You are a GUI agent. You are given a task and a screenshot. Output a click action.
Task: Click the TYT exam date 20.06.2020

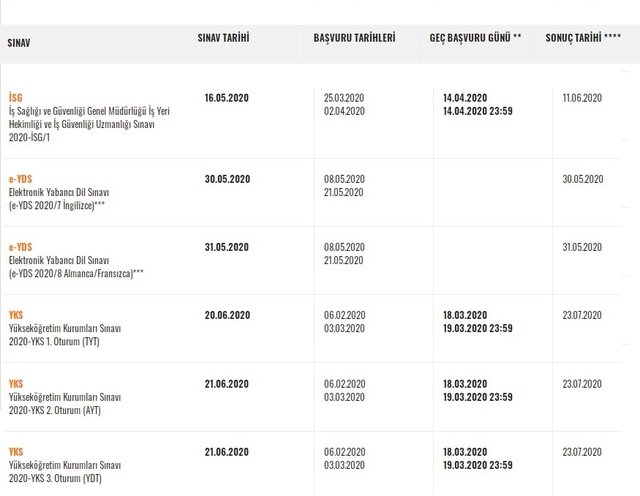(226, 315)
